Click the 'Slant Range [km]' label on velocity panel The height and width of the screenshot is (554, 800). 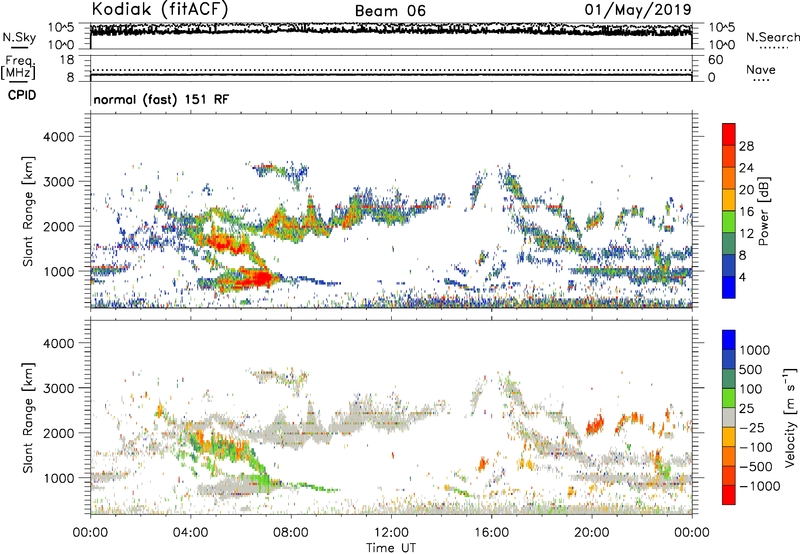pos(28,418)
